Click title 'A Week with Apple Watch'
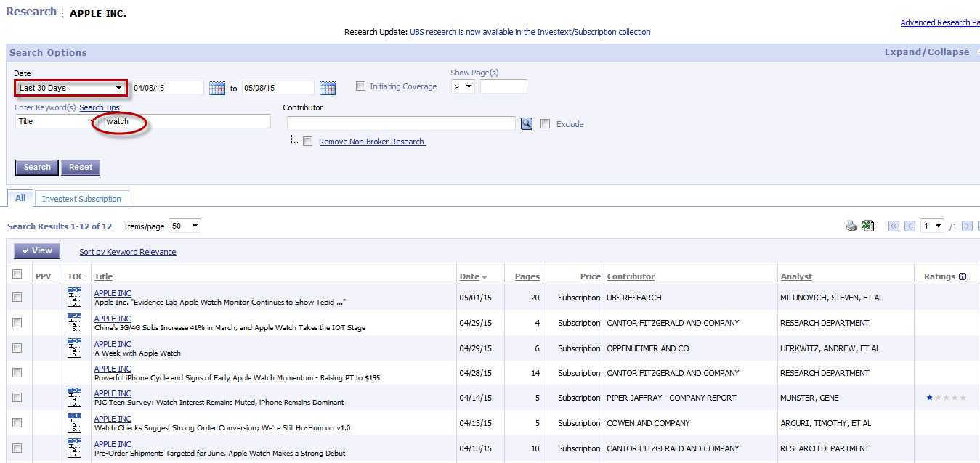Viewport: 980px width, 463px height. coord(138,353)
